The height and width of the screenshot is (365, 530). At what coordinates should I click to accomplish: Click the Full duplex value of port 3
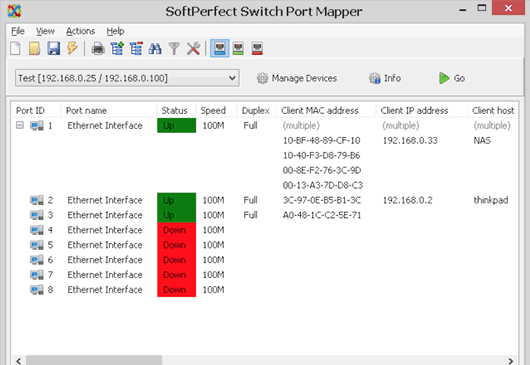250,215
